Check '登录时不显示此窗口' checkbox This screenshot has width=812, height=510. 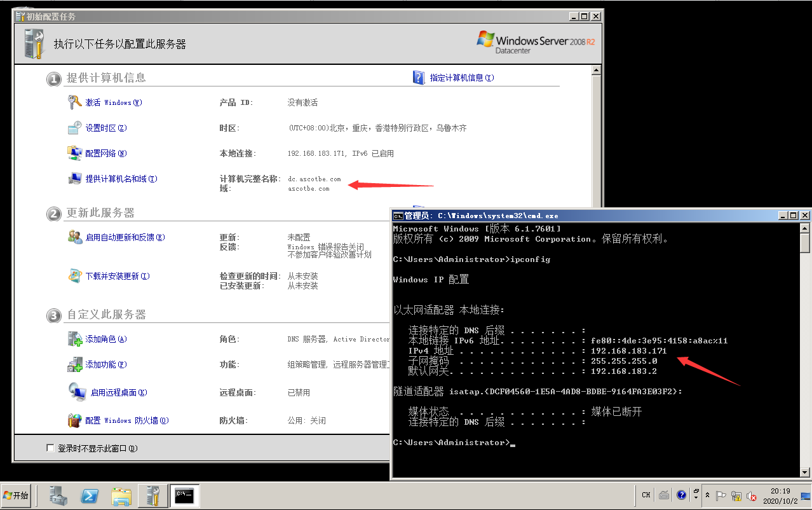click(51, 448)
